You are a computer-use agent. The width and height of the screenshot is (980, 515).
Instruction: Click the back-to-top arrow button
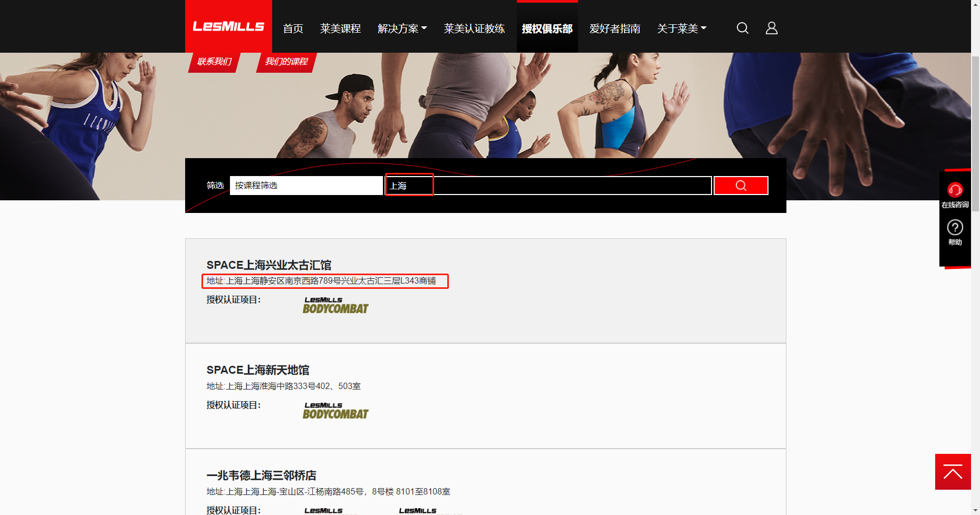click(x=953, y=472)
